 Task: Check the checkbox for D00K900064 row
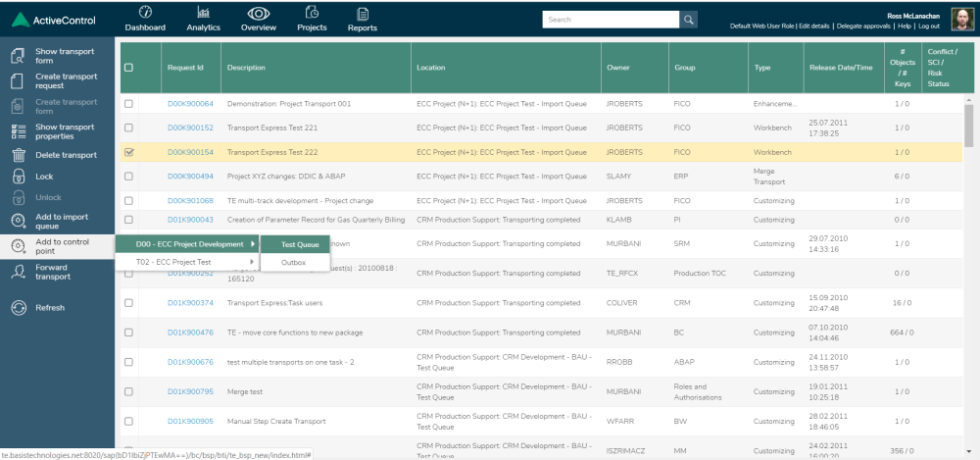128,104
